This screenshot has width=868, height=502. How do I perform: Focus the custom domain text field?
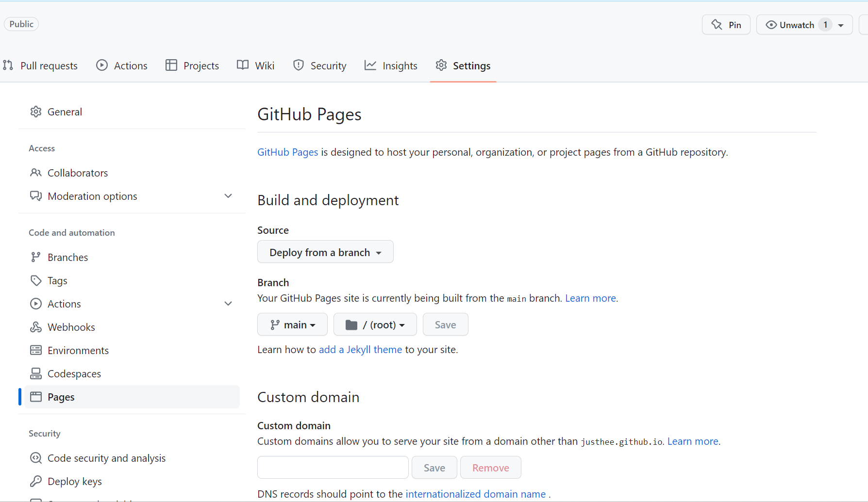333,468
